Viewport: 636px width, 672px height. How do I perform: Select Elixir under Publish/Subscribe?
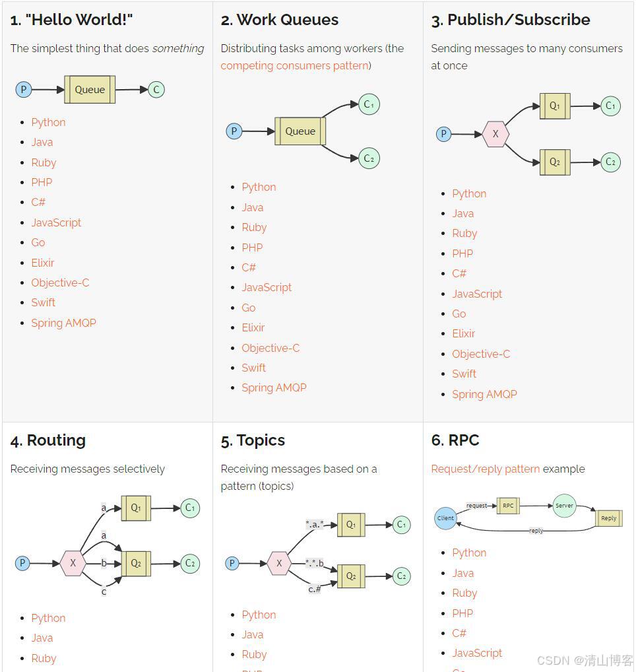pos(464,333)
